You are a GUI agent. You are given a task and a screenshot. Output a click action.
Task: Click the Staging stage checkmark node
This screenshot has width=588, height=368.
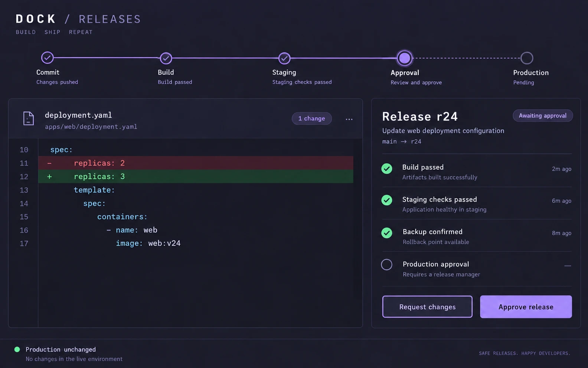284,58
